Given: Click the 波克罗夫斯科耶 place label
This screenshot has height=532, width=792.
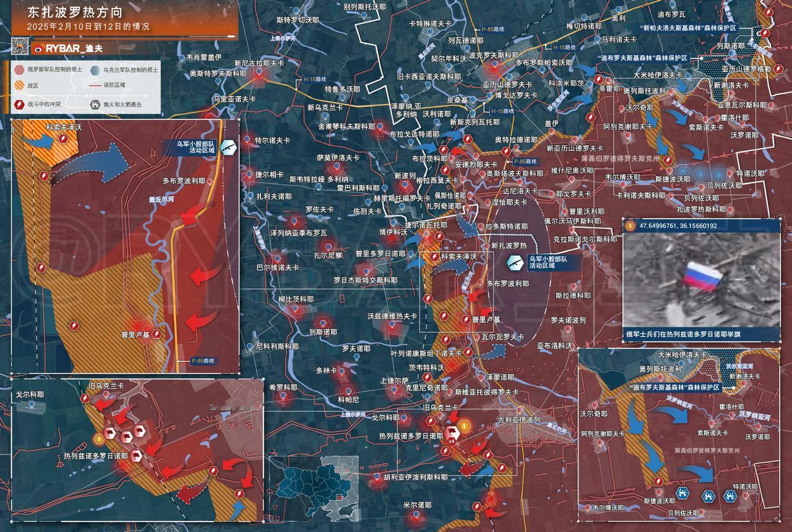Looking at the screenshot, I should click(x=494, y=55).
